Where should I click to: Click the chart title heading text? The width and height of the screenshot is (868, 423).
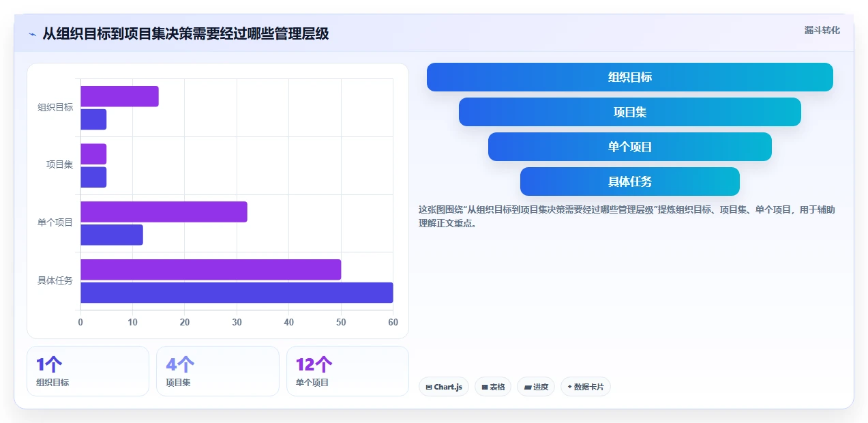185,34
